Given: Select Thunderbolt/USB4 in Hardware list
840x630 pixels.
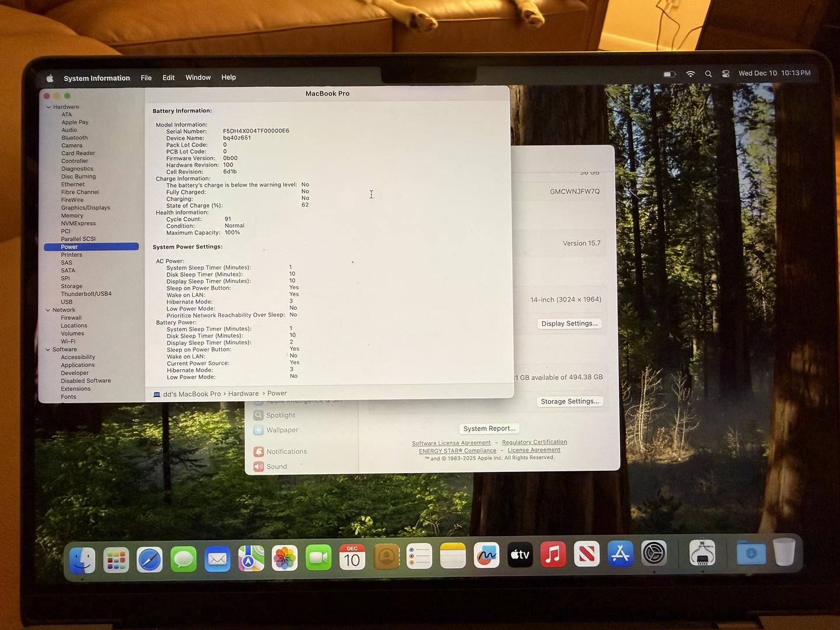Looking at the screenshot, I should pyautogui.click(x=86, y=294).
